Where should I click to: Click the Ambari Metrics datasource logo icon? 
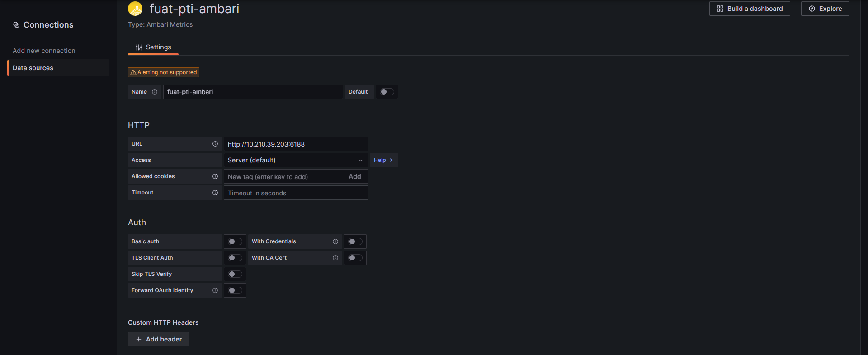pyautogui.click(x=135, y=8)
